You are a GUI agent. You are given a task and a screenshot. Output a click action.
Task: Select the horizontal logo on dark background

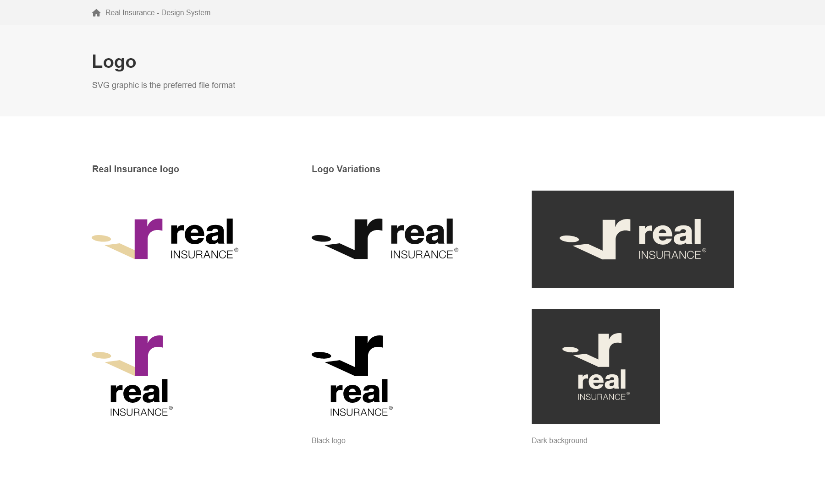[x=633, y=239]
